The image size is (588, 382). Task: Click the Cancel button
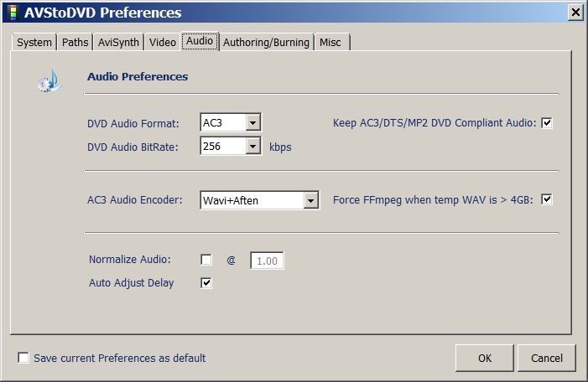tap(547, 358)
